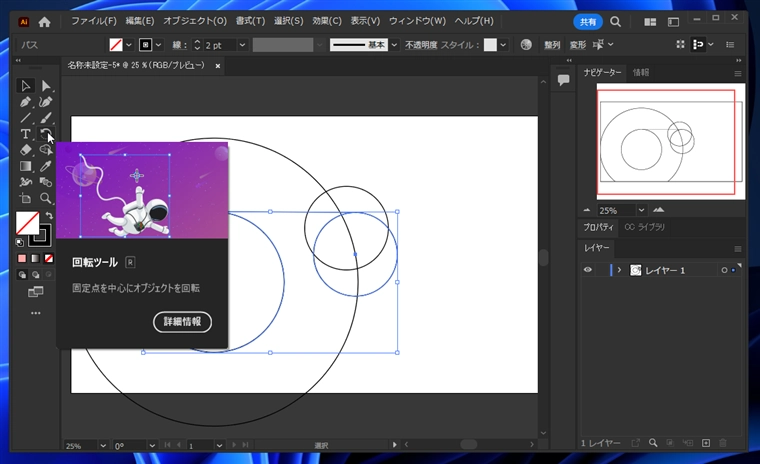Screen dimensions: 760x464
Task: Open the rotate view 0° dropdown
Action: click(152, 446)
